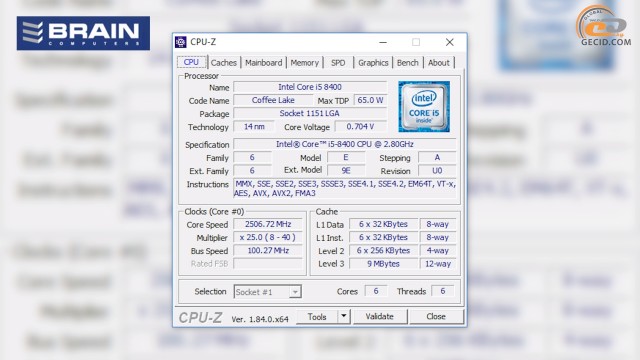Click the CPU-Z app icon in title bar
This screenshot has width=640, height=360.
(180, 42)
